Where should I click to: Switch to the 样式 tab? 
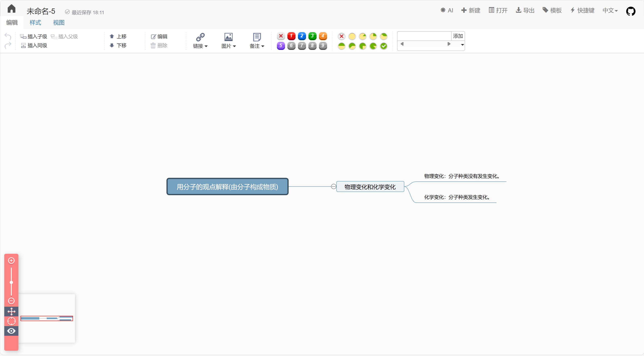(35, 22)
